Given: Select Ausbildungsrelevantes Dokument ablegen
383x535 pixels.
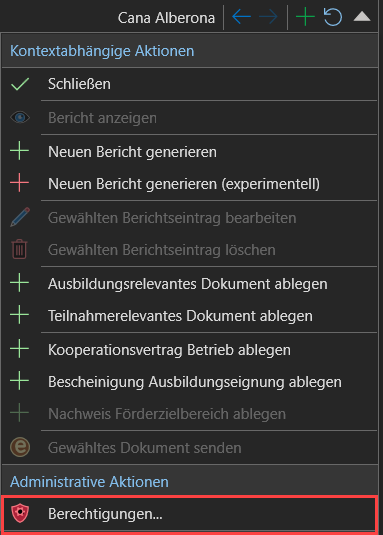Looking at the screenshot, I should (x=190, y=284).
